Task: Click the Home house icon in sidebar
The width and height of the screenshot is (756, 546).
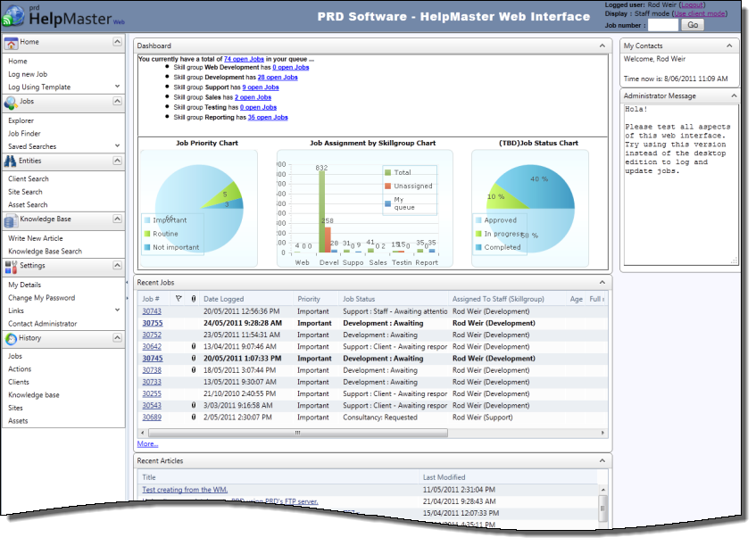Action: [11, 44]
